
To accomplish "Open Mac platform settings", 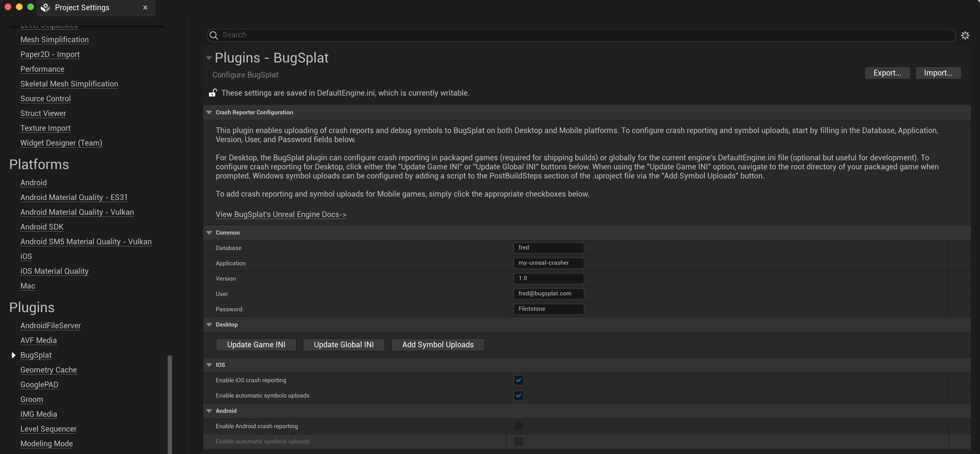I will 28,286.
